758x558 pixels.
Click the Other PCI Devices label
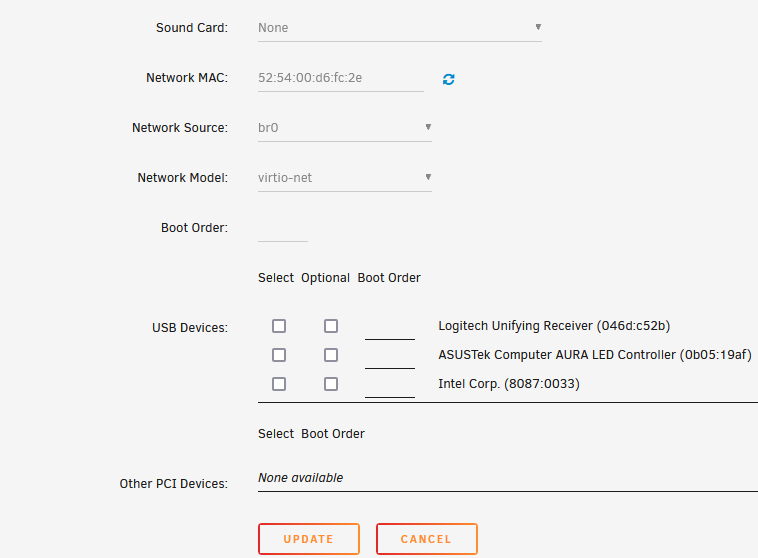pos(174,484)
